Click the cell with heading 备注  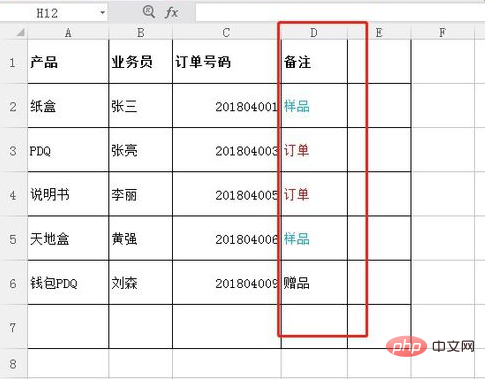(314, 62)
